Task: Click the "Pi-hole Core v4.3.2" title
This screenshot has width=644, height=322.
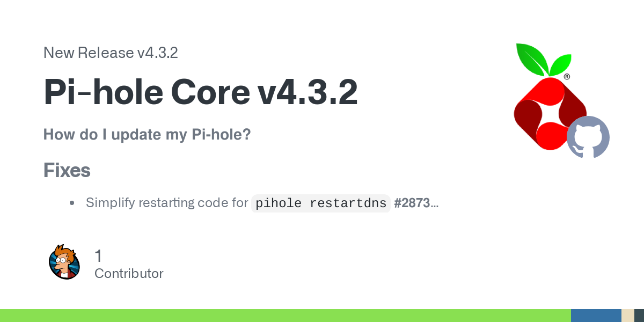Action: tap(200, 92)
